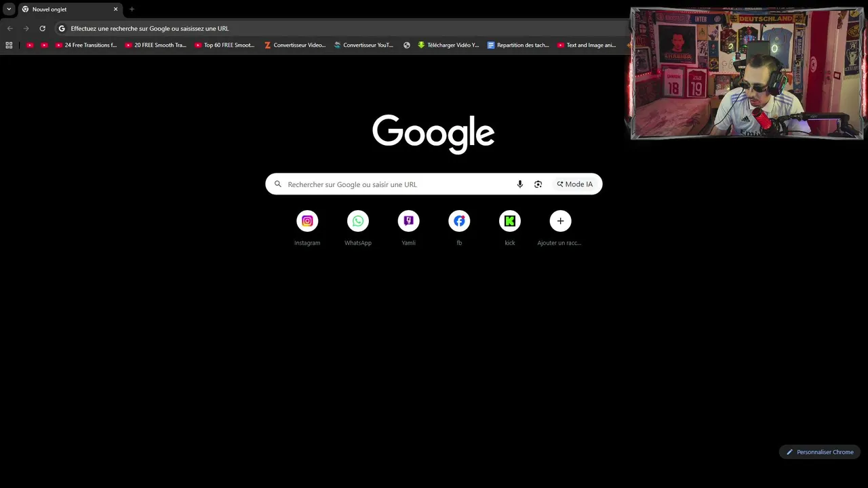Click the Google G icon in address bar
This screenshot has width=868, height=488.
point(62,28)
